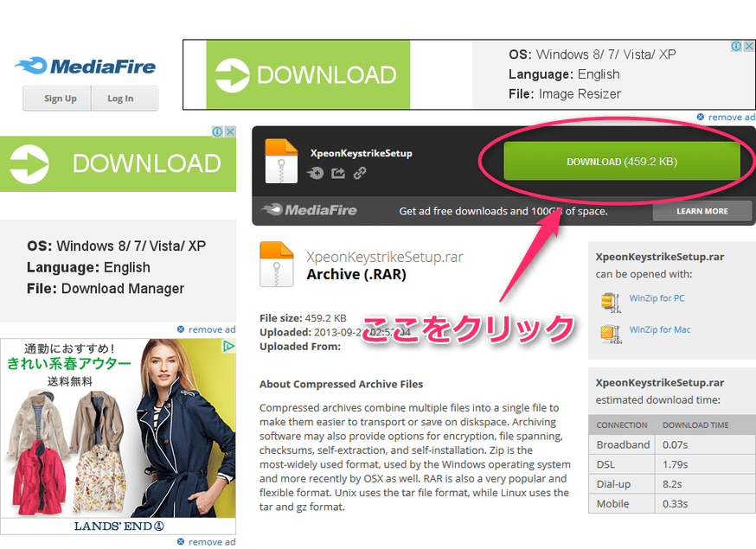The width and height of the screenshot is (756, 549).
Task: Open ad info icon above Download Manager ad
Action: (217, 131)
